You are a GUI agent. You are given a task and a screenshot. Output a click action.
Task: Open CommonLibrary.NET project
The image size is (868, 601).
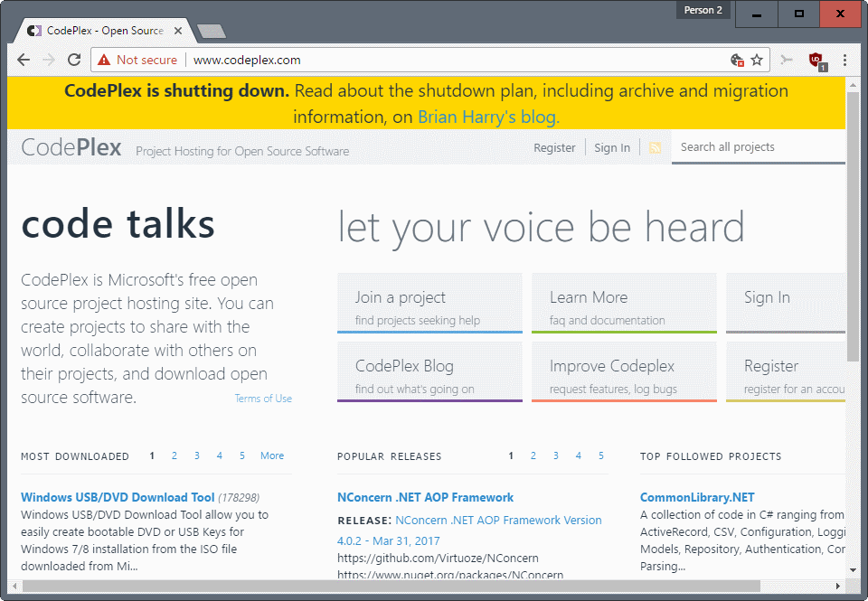click(x=697, y=497)
